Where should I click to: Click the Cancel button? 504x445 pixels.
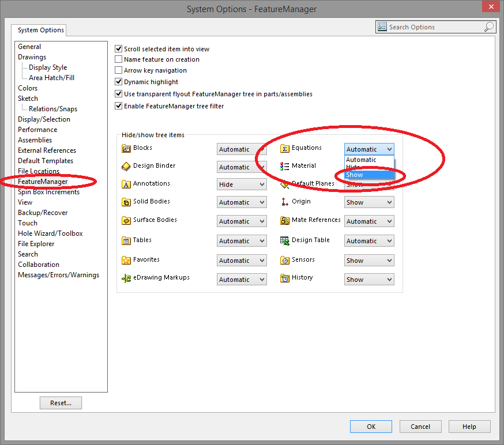click(x=420, y=427)
